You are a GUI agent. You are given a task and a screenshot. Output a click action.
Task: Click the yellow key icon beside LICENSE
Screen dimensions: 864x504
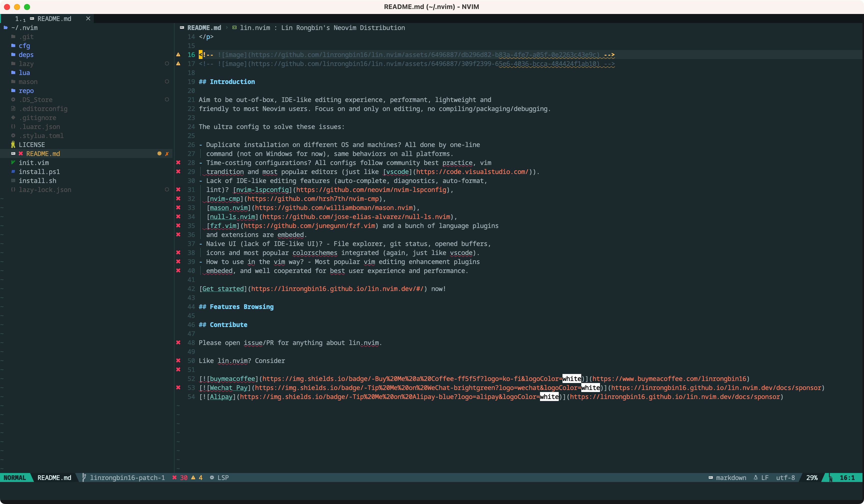[13, 144]
